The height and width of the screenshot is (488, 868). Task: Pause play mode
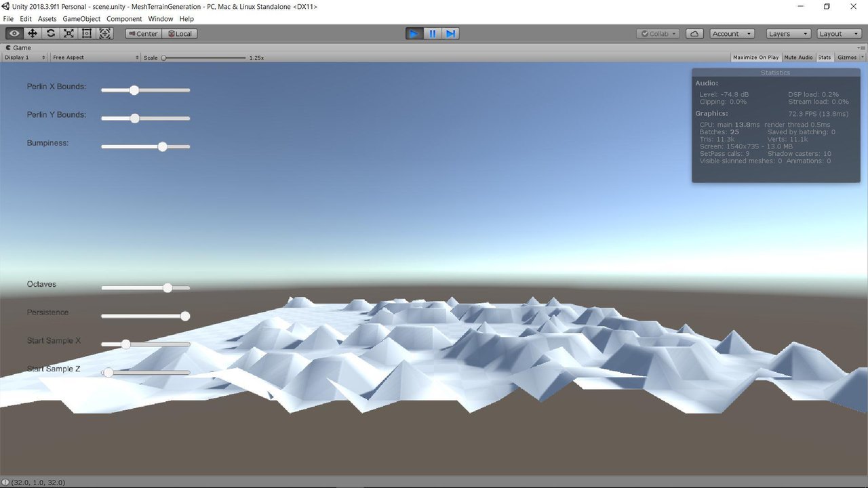tap(432, 33)
